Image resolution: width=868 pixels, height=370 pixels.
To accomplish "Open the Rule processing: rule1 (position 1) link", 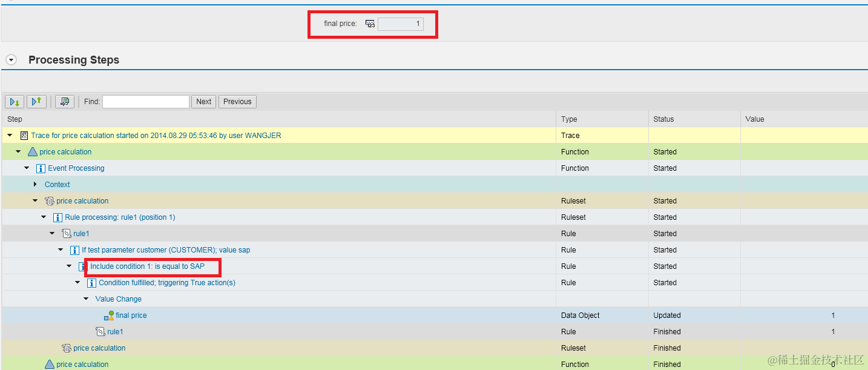I will click(x=120, y=217).
